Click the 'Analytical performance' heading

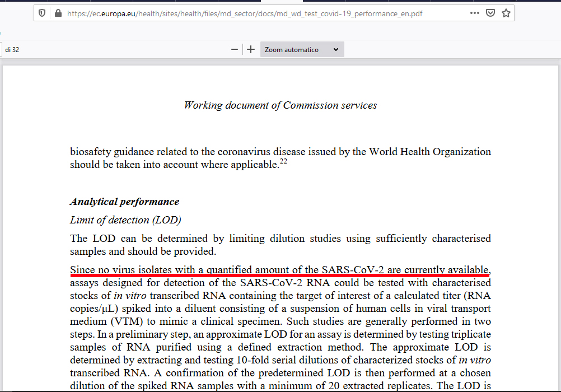point(124,202)
